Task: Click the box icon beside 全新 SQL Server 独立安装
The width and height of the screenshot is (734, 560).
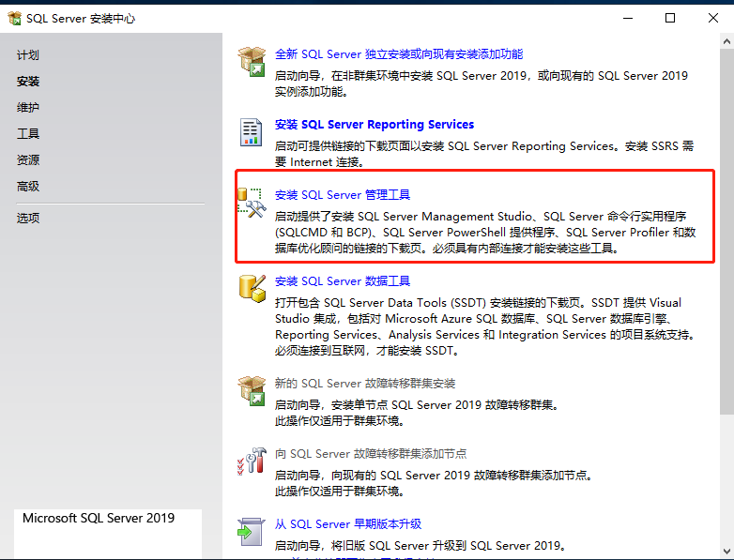Action: (252, 62)
